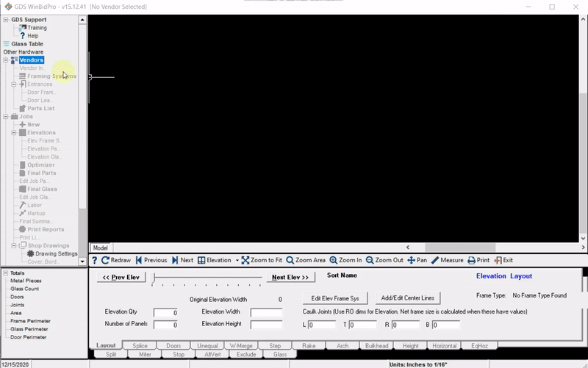The image size is (588, 368).
Task: Click the caulk joint L input field
Action: click(x=322, y=325)
